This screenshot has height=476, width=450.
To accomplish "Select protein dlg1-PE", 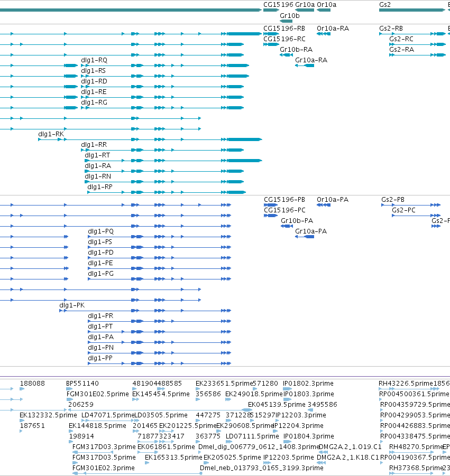I will click(100, 263).
